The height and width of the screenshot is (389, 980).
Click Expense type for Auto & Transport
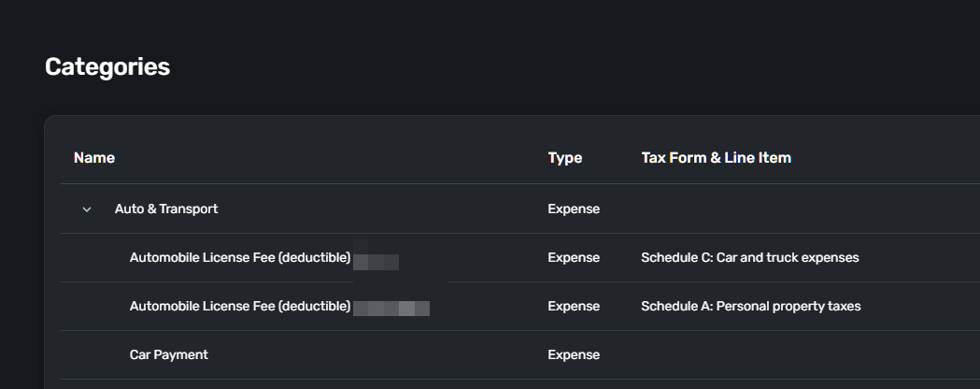click(574, 209)
